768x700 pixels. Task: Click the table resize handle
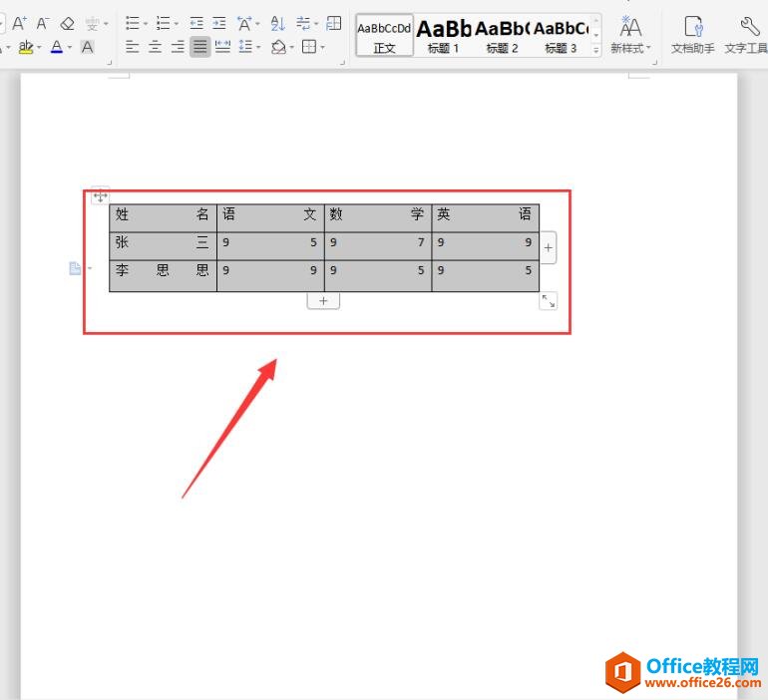click(x=549, y=300)
